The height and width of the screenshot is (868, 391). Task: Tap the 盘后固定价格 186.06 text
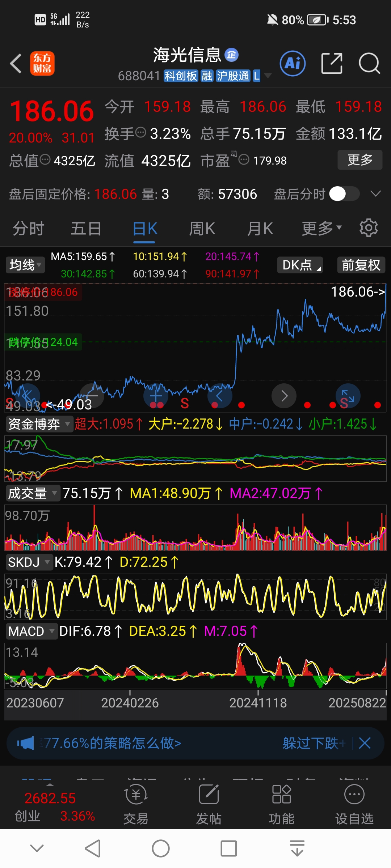coord(73,194)
